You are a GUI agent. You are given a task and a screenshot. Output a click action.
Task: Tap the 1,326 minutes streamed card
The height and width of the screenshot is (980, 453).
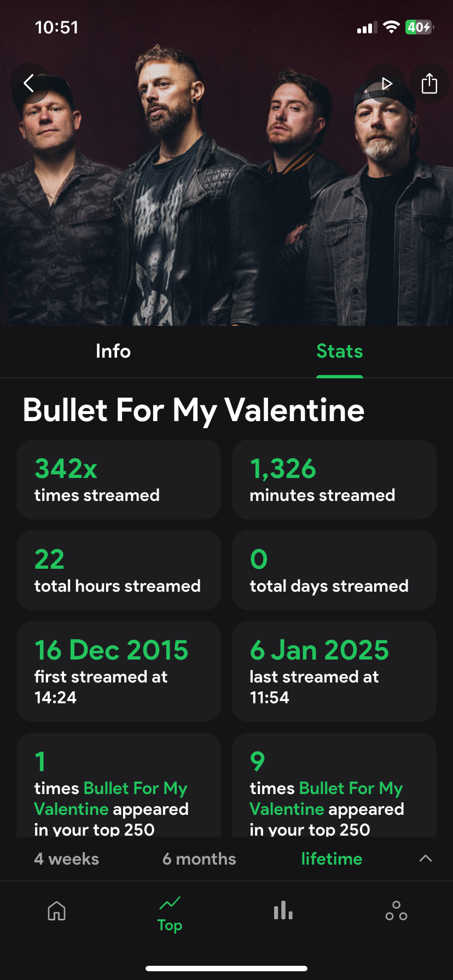[x=334, y=480]
